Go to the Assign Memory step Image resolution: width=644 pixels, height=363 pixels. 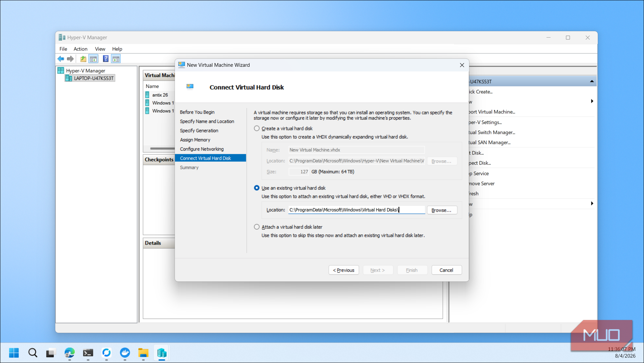point(195,140)
